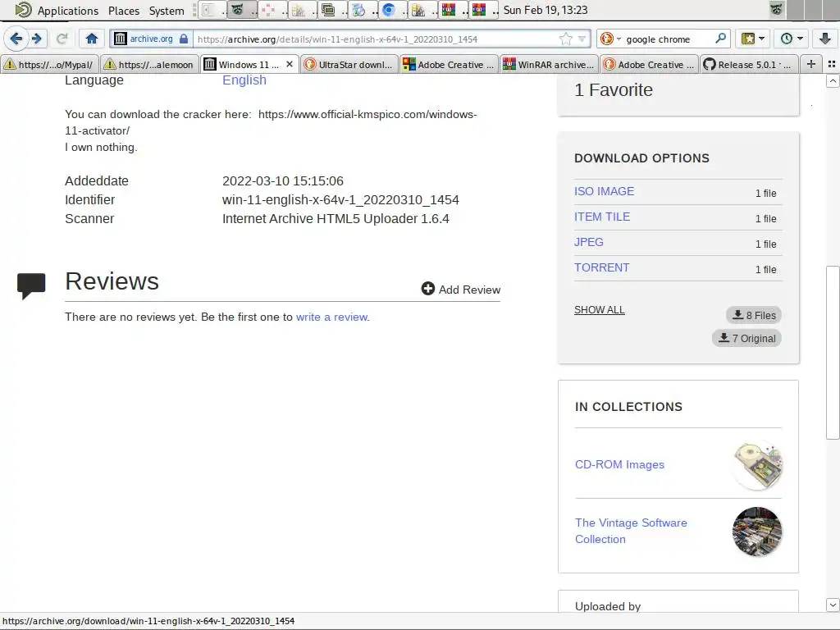The image size is (840, 630).
Task: Click the date and time clock
Action: click(x=545, y=10)
